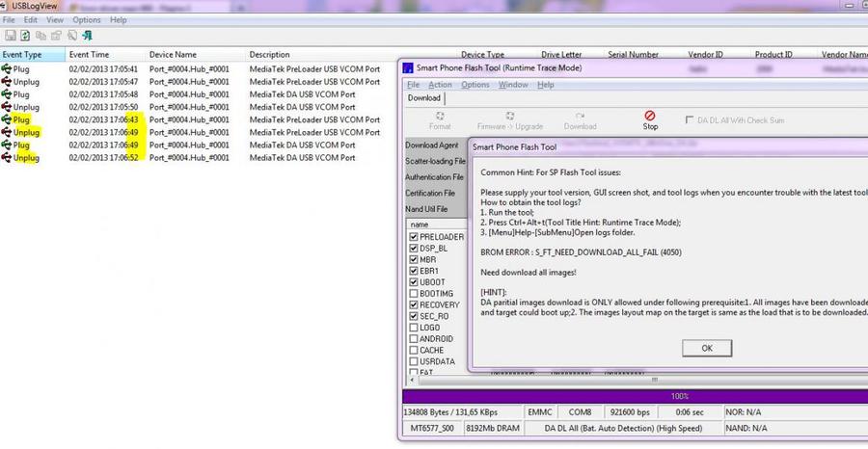Click the MT6577_S00 status bar cell
Screen dimensions: 868x449
point(432,429)
